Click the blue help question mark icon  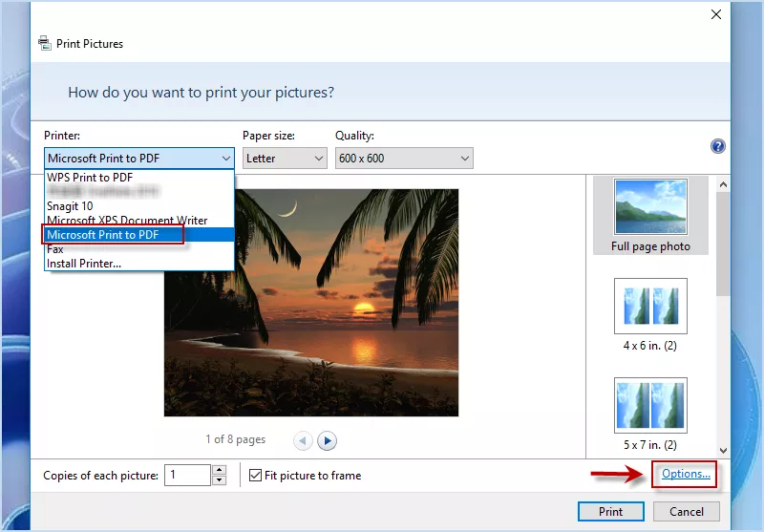(718, 146)
